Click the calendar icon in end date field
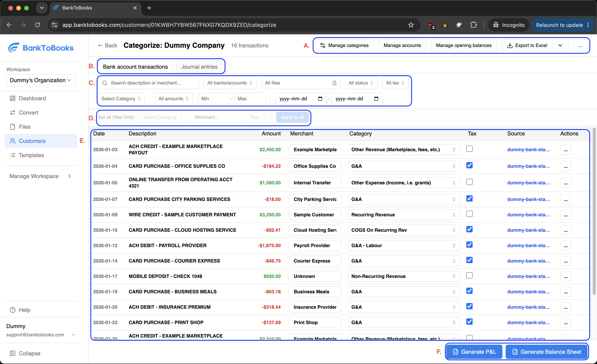This screenshot has width=597, height=364. point(376,99)
